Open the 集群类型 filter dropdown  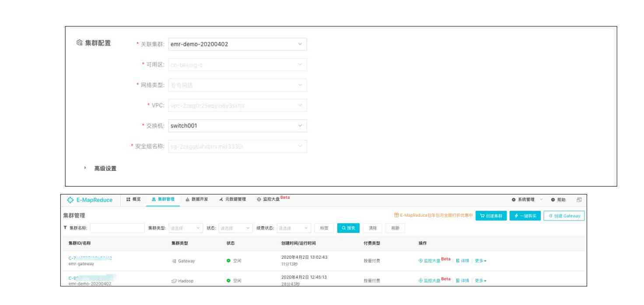[x=186, y=228]
